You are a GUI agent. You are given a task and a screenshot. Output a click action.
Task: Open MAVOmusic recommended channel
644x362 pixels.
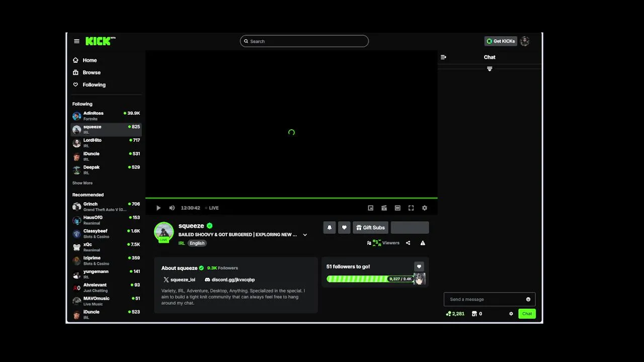(106, 301)
